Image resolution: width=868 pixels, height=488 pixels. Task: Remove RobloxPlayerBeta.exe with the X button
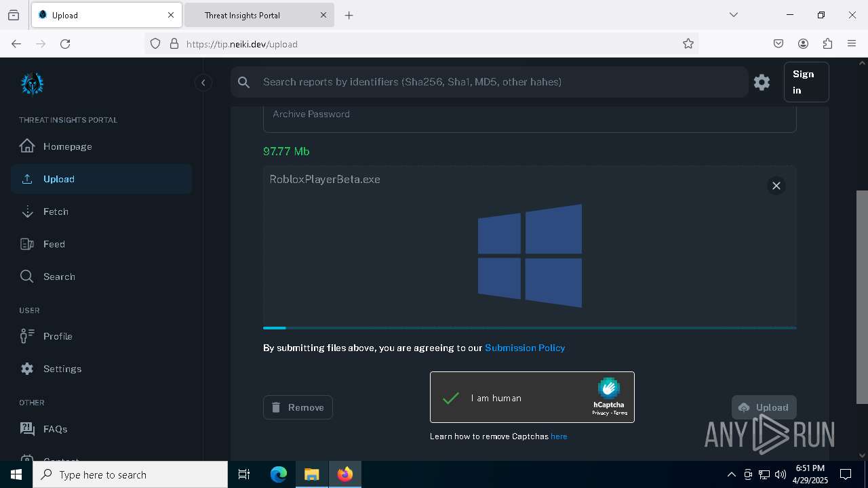click(776, 186)
